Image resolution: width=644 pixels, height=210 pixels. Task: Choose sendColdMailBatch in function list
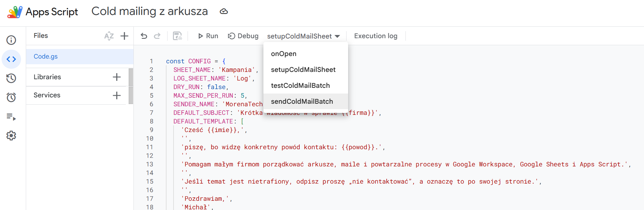(306, 101)
